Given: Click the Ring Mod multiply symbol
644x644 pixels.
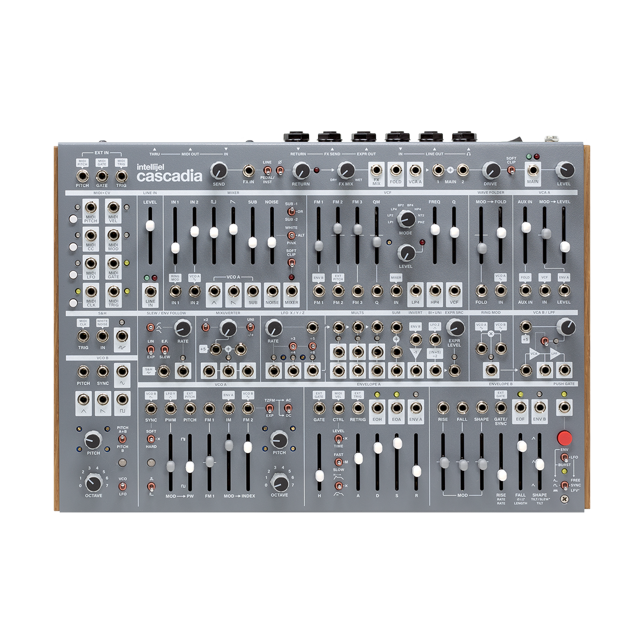Looking at the screenshot, I should pos(491,333).
